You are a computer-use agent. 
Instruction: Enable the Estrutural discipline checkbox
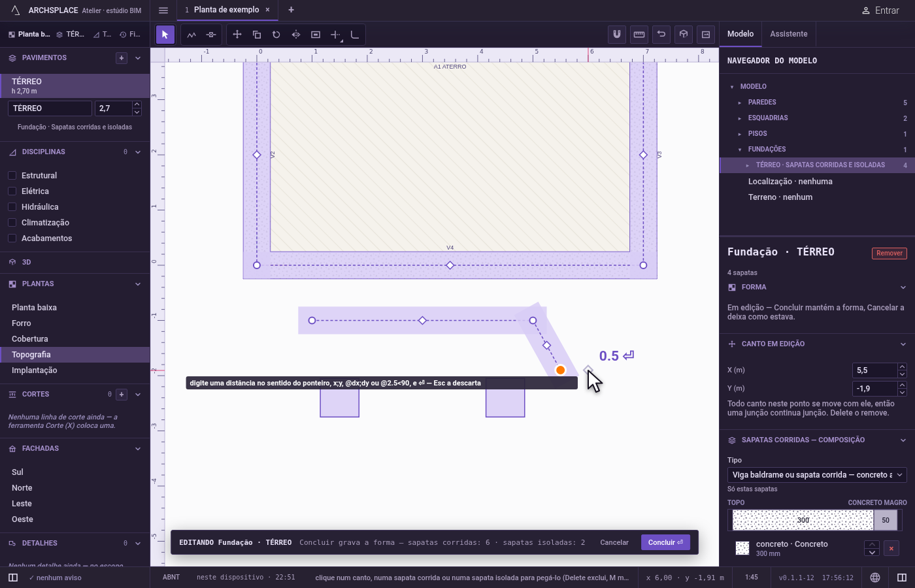12,176
